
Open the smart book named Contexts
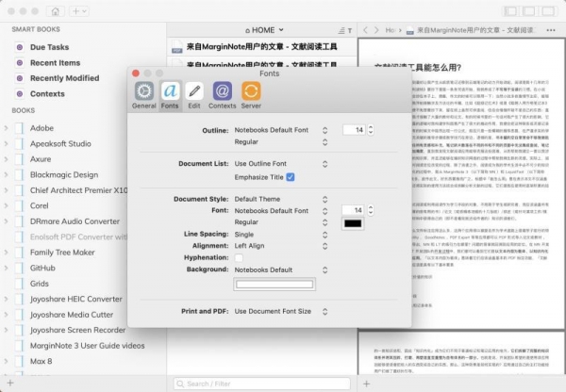pos(47,94)
